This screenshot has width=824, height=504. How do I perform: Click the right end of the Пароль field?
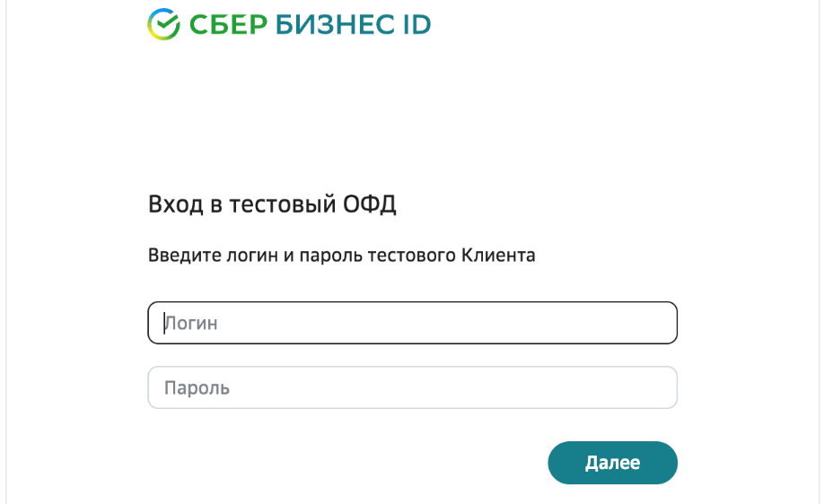click(x=660, y=388)
